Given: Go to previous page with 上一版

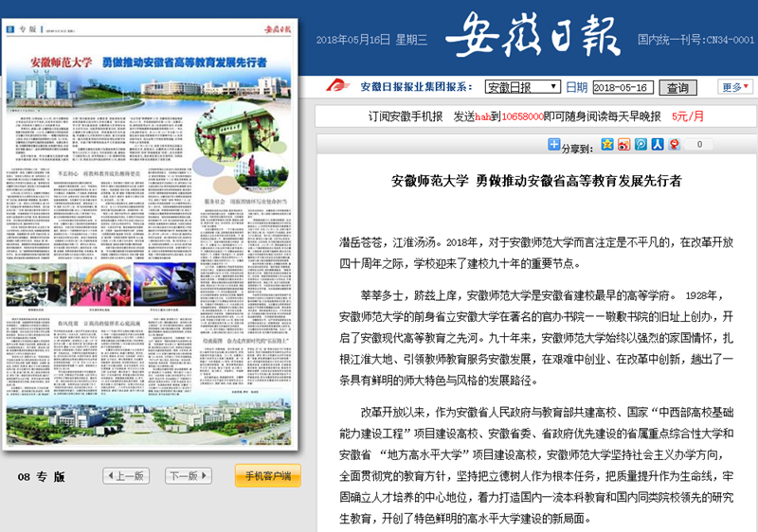Looking at the screenshot, I should pyautogui.click(x=126, y=476).
